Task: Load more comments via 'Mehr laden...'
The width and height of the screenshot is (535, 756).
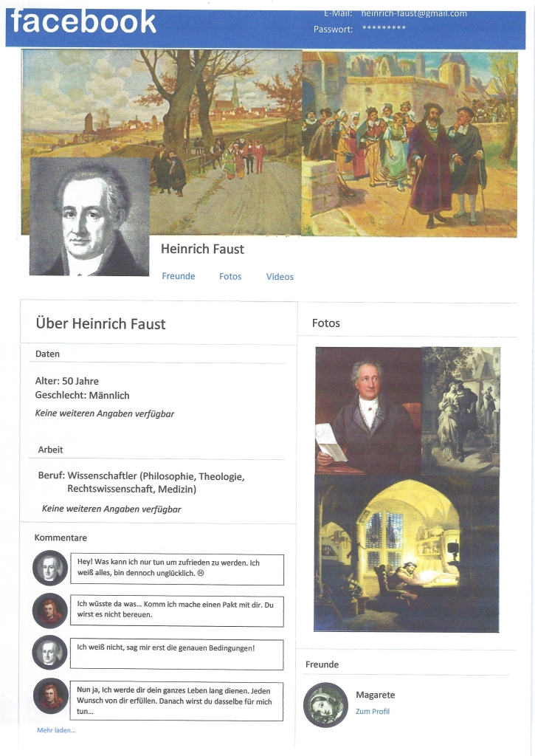Action: (56, 730)
